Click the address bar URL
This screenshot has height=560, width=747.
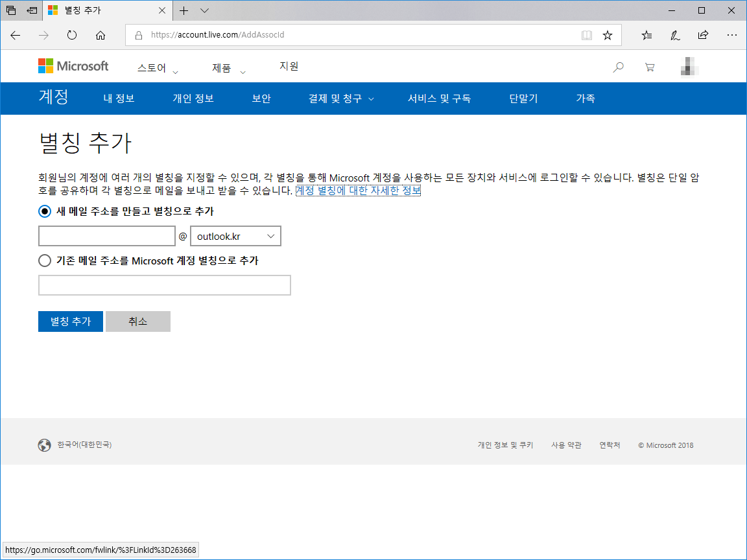(x=218, y=35)
